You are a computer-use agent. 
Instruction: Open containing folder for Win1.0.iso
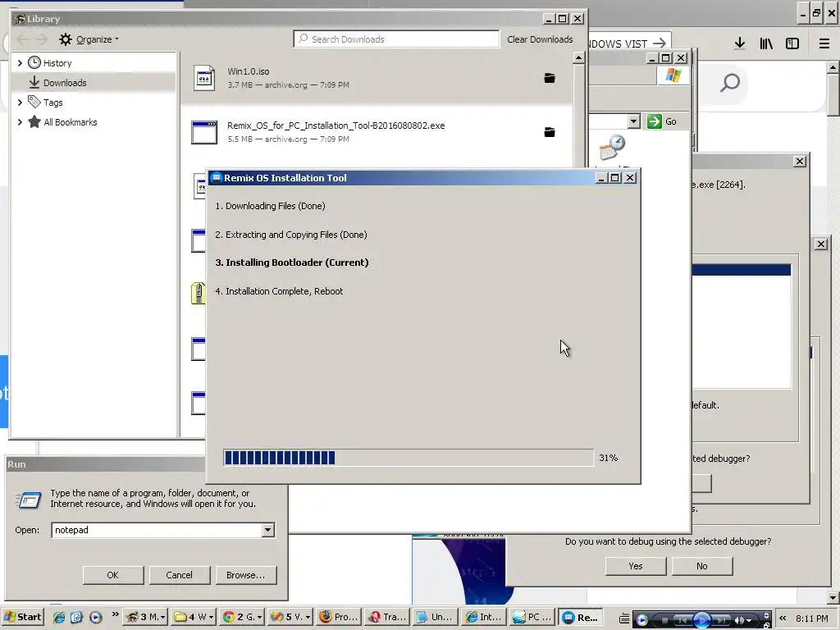tap(549, 78)
